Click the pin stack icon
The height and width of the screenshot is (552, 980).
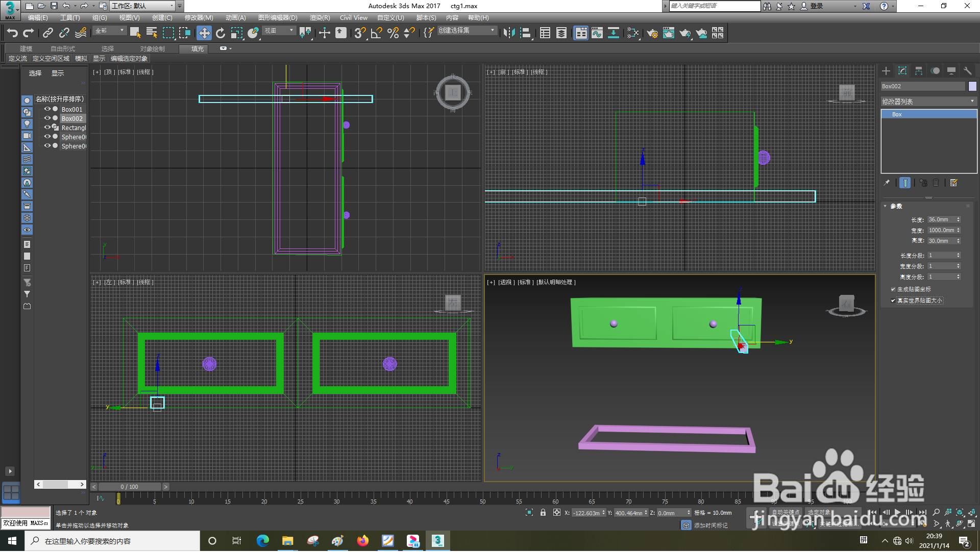click(x=887, y=183)
